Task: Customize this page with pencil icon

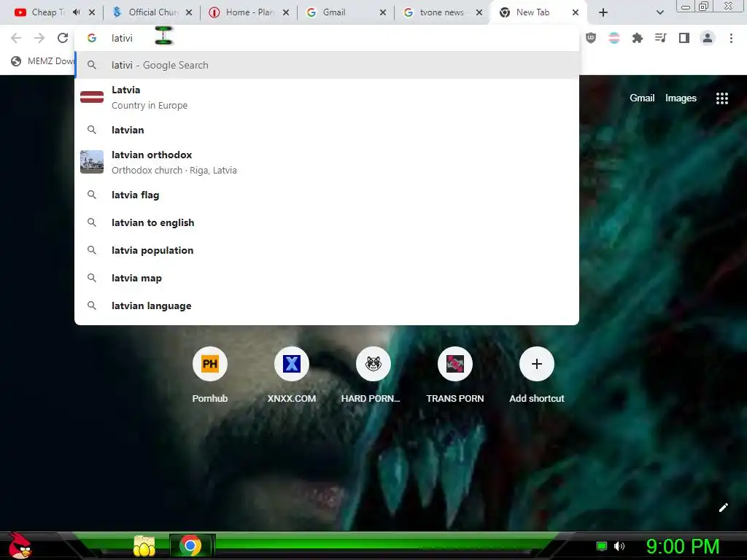Action: point(723,507)
